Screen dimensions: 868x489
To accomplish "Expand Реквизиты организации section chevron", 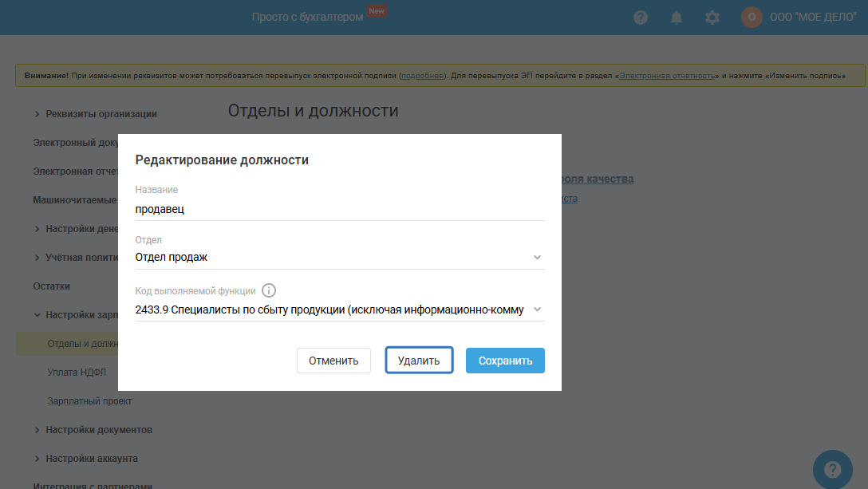I will pos(37,114).
